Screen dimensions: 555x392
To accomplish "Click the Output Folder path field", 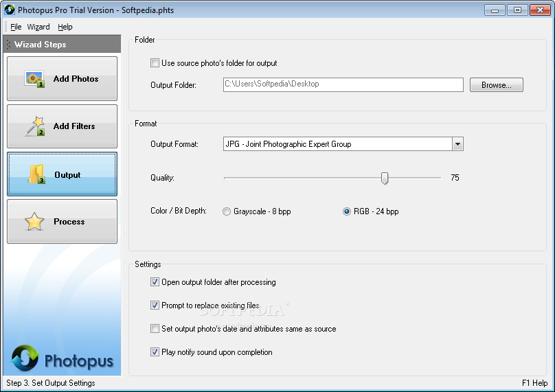I will point(343,85).
